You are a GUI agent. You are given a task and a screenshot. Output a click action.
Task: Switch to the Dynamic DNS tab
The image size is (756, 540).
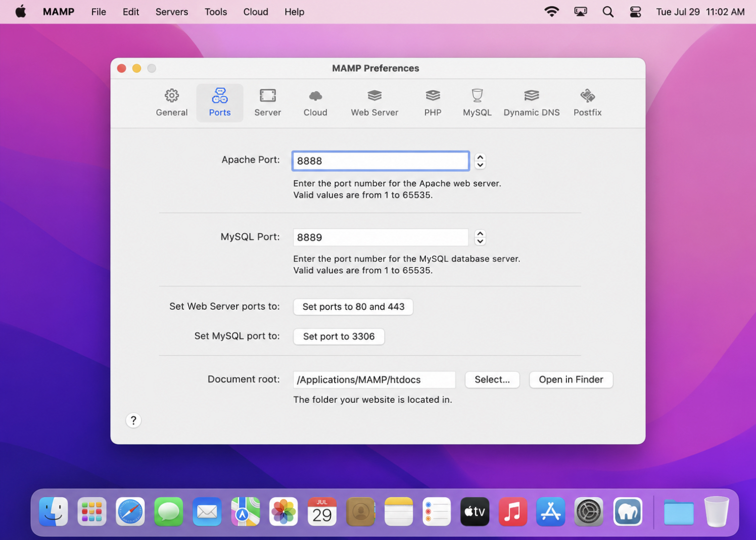[x=532, y=103]
